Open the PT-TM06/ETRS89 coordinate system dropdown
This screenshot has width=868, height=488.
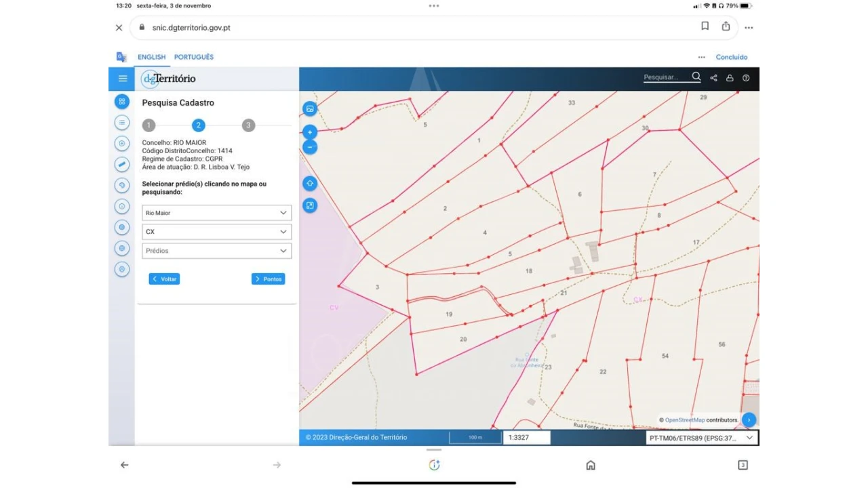click(702, 438)
